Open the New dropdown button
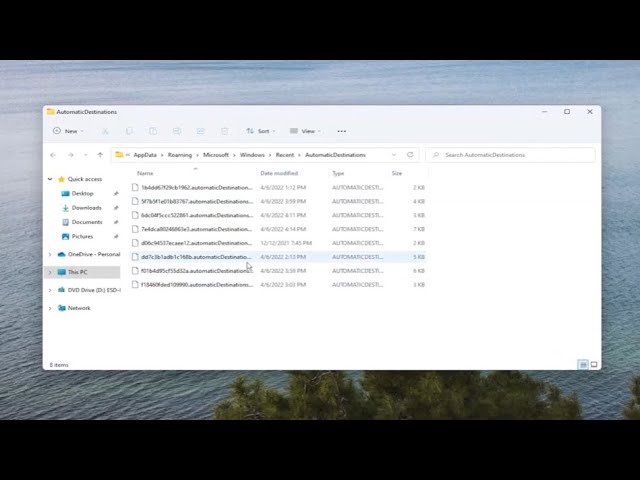 pos(68,131)
